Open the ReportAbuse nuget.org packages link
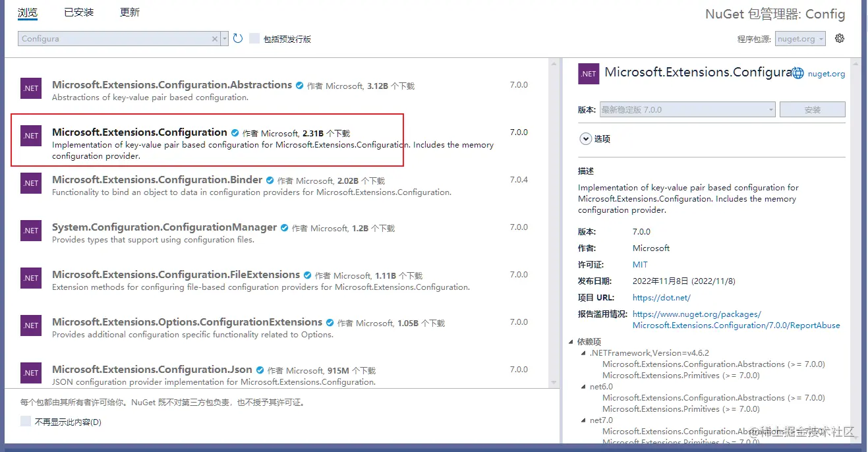868x452 pixels. (x=736, y=320)
